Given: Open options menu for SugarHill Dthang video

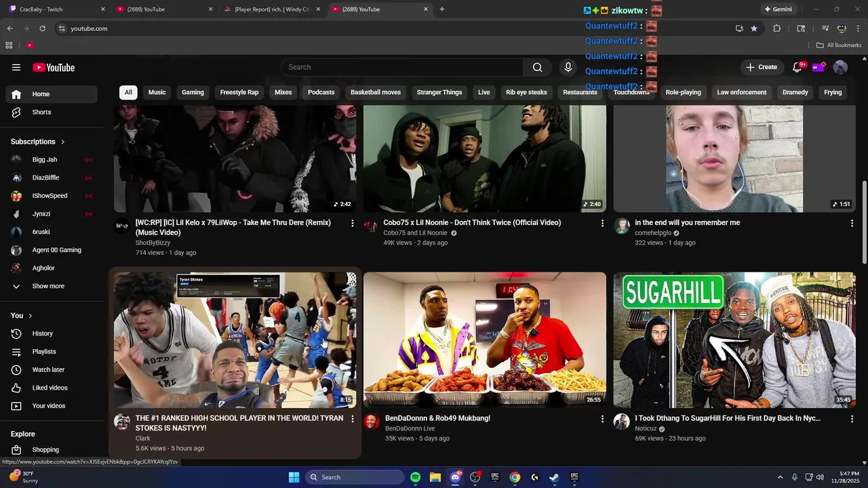Looking at the screenshot, I should click(x=852, y=419).
